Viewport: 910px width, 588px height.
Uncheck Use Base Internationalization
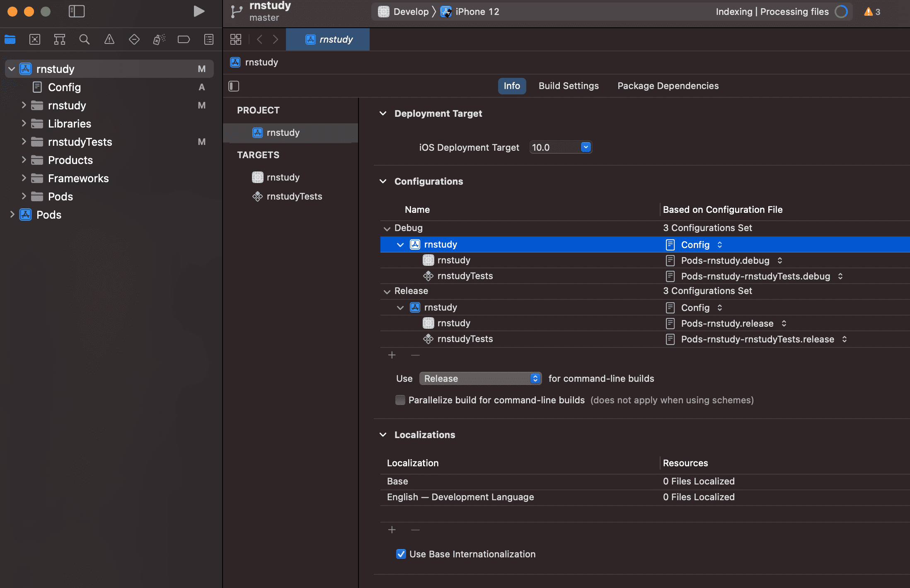click(401, 554)
